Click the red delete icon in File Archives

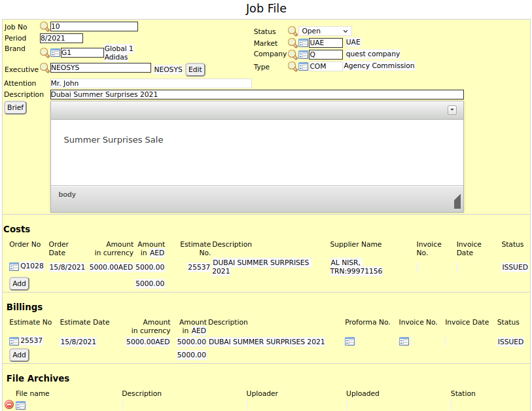[x=9, y=404]
